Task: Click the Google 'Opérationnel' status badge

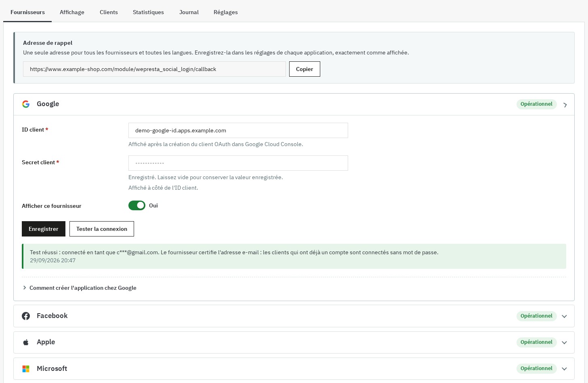Action: click(536, 104)
